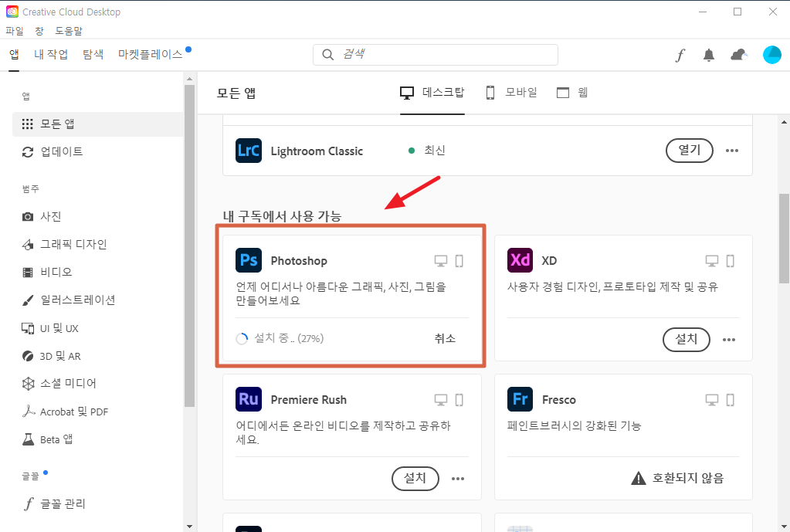Open the account profile avatar
The width and height of the screenshot is (790, 532).
[x=772, y=55]
